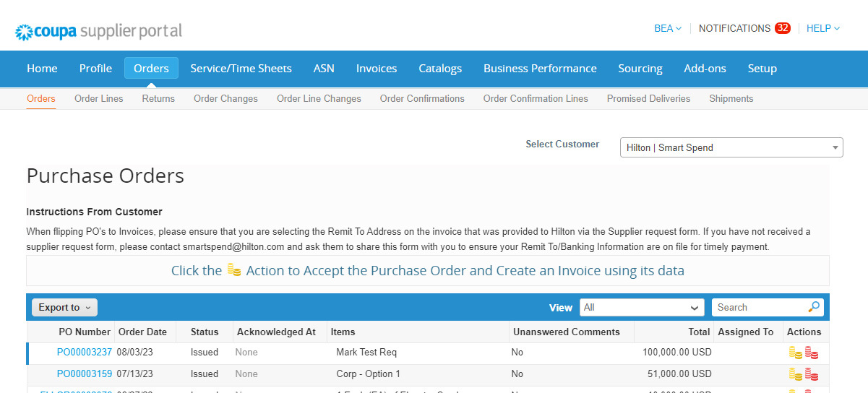Open the NOTIFICATIONS link

click(x=734, y=28)
